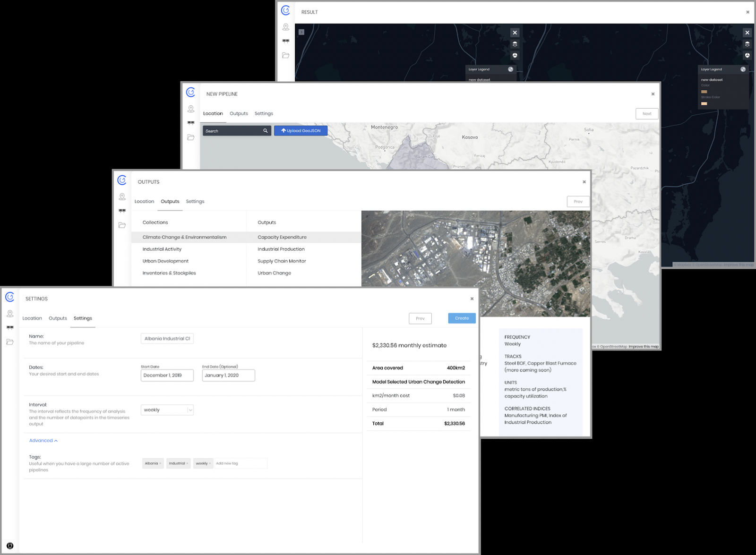Click the logo icon in the Settings window sidebar

10,297
